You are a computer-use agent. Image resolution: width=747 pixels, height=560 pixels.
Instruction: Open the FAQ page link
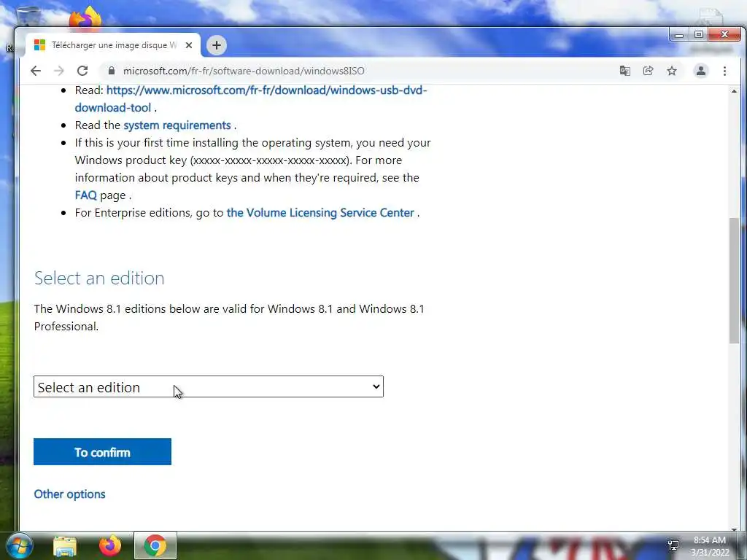coord(86,195)
